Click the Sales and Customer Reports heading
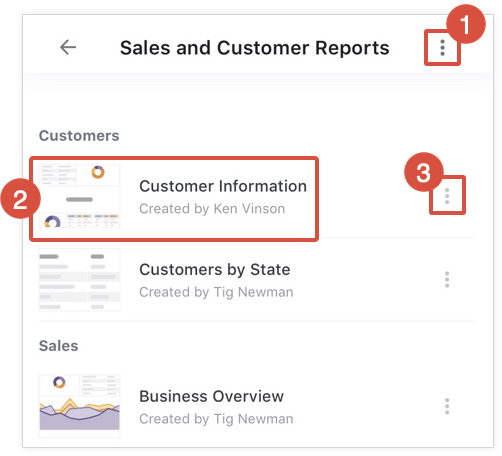The height and width of the screenshot is (456, 502). pyautogui.click(x=255, y=48)
